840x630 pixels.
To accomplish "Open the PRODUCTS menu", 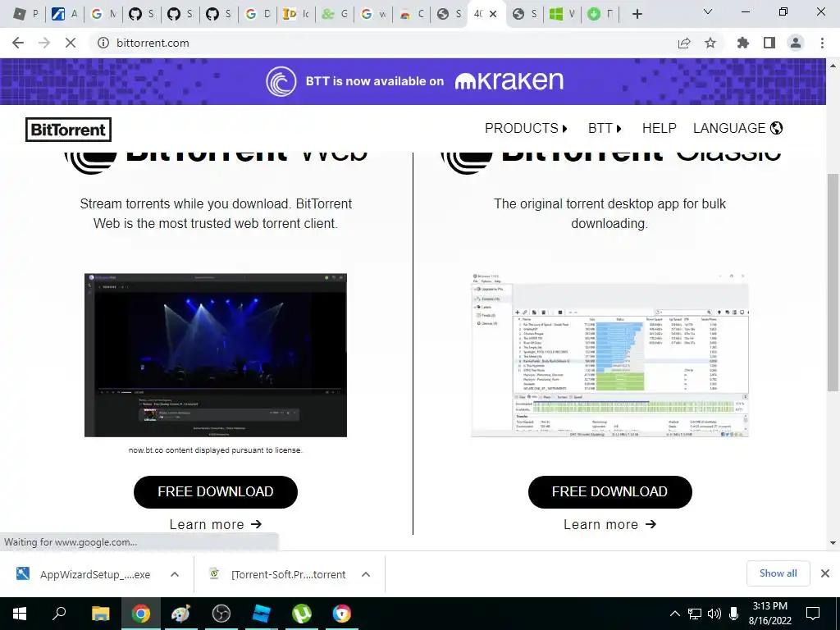I will click(526, 129).
